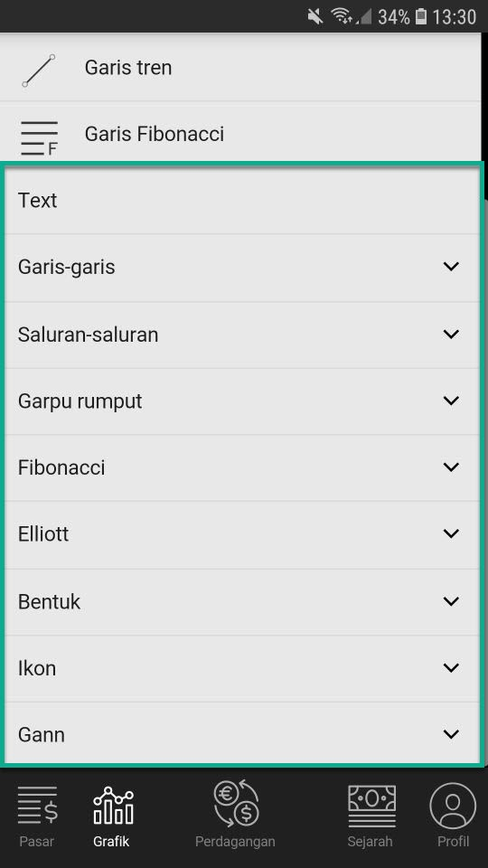
Task: Tap the Wi-Fi status indicator
Action: click(x=343, y=17)
